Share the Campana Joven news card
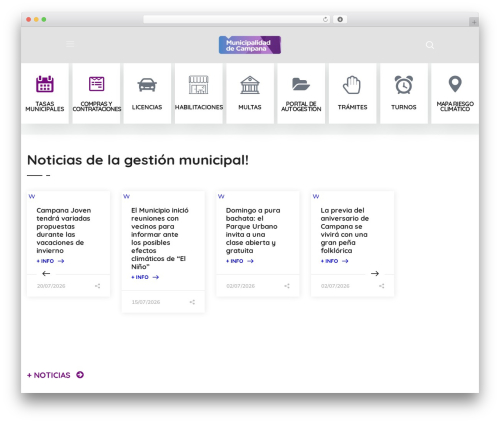This screenshot has height=423, width=500. (97, 286)
